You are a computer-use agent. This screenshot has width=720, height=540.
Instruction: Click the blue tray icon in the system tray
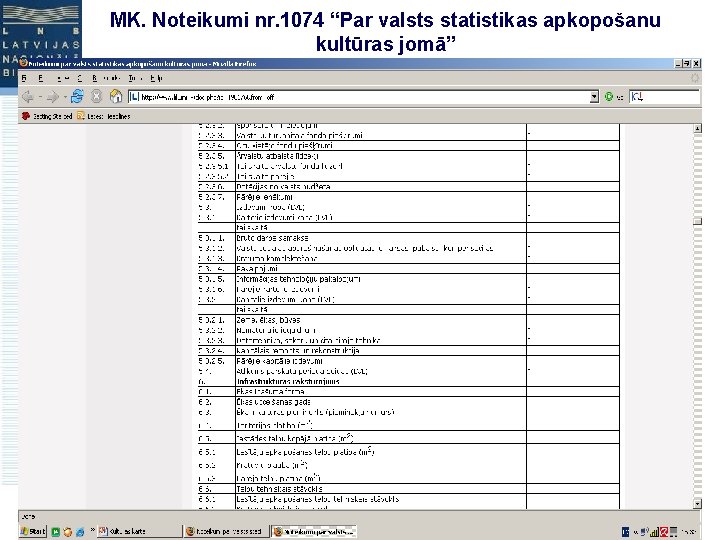coord(625,532)
